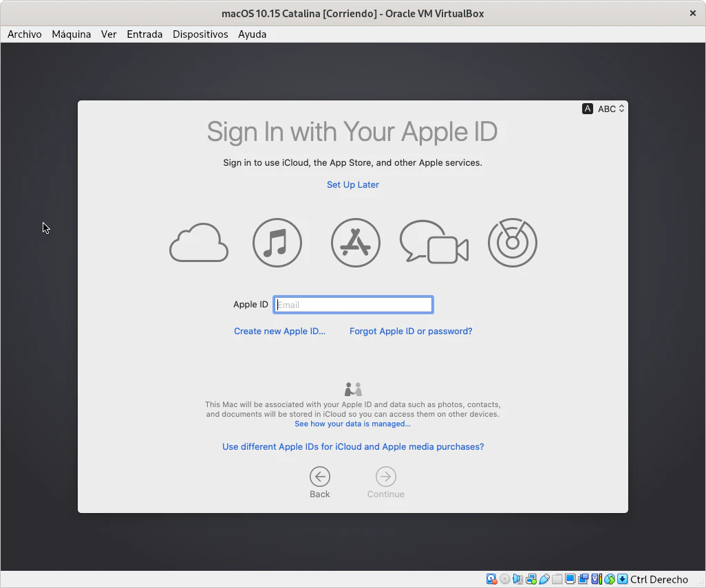Click the hard disk activity status icon
706x588 pixels.
pyautogui.click(x=491, y=579)
